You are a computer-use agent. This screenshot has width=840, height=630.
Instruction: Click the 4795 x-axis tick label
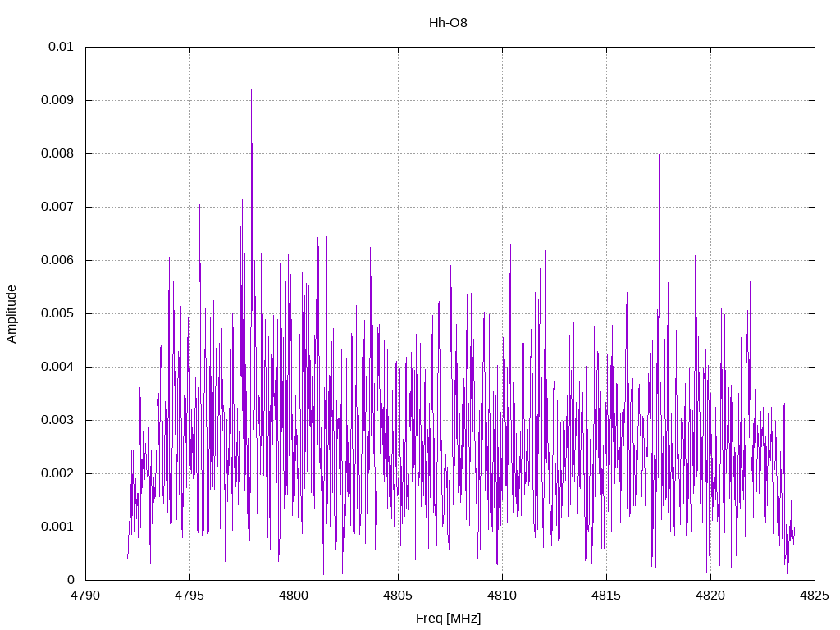(x=189, y=596)
